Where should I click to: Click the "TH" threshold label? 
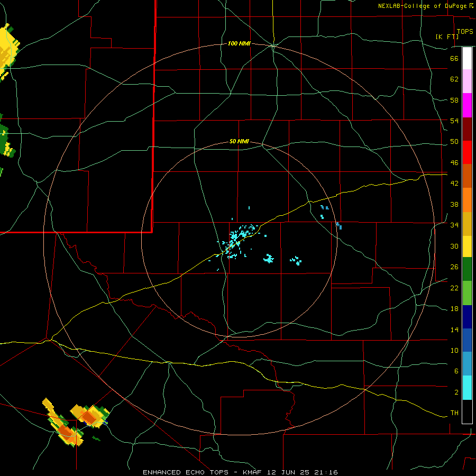click(x=454, y=413)
